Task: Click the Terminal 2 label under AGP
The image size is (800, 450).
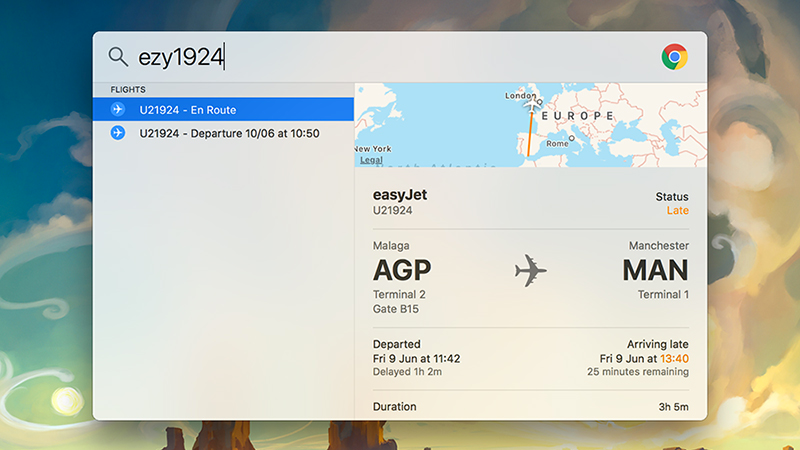Action: click(399, 294)
